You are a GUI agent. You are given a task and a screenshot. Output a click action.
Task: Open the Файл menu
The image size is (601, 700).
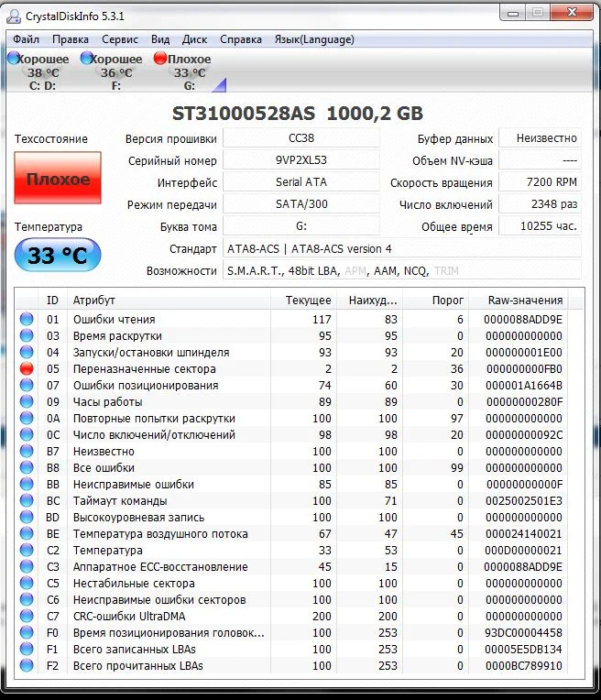(x=26, y=39)
